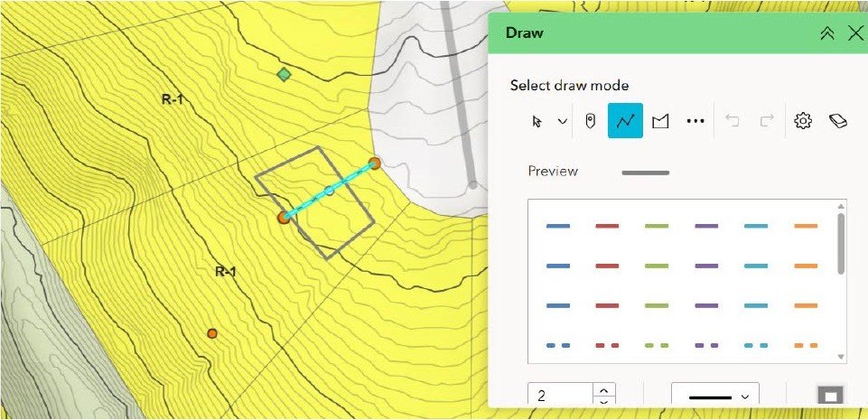
Task: Choose the dashed purple line symbol
Action: [706, 345]
